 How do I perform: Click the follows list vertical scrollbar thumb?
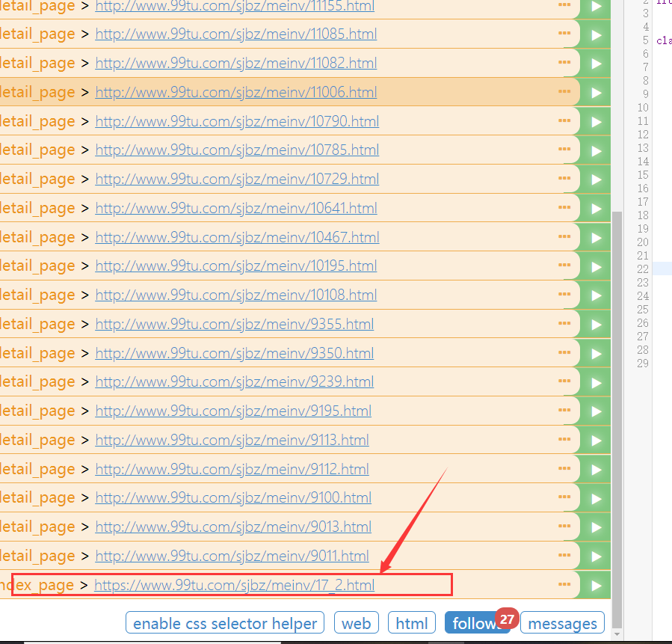click(617, 420)
